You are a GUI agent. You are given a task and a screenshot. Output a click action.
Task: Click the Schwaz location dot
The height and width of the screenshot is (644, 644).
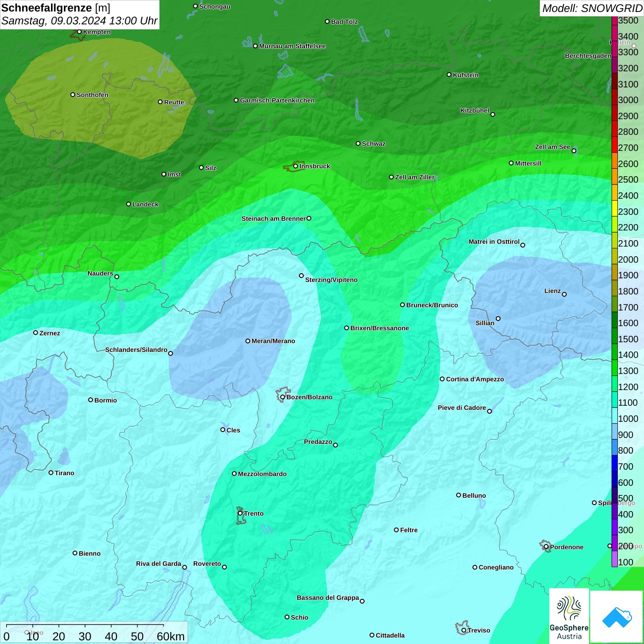click(358, 143)
